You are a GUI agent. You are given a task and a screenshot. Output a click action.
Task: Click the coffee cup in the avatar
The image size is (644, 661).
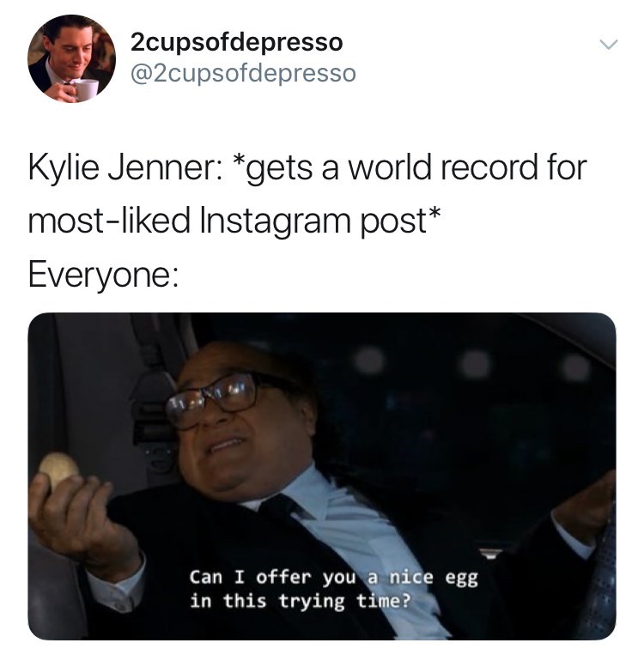pos(87,89)
